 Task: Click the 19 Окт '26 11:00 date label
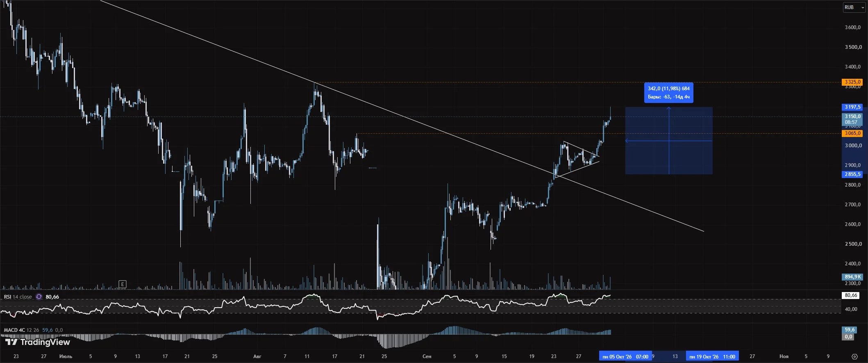pyautogui.click(x=712, y=356)
